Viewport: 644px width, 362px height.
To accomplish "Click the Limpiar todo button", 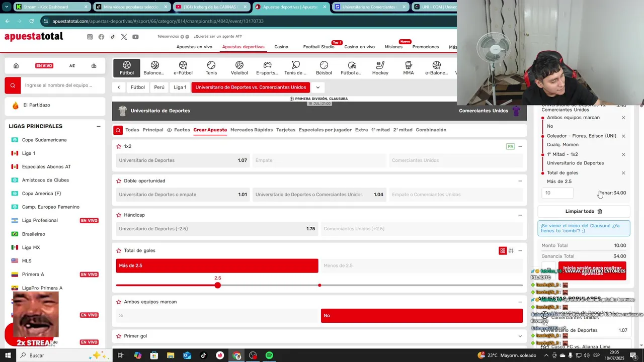I will [x=584, y=212].
